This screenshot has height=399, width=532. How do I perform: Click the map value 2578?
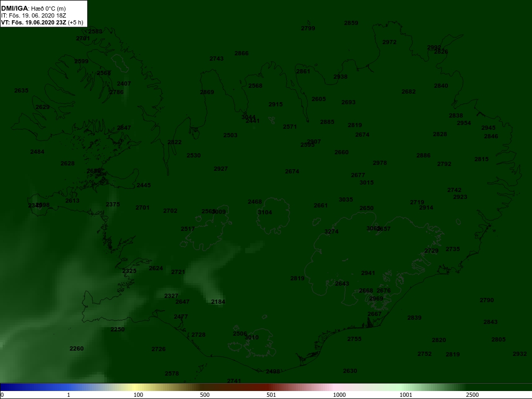point(172,373)
